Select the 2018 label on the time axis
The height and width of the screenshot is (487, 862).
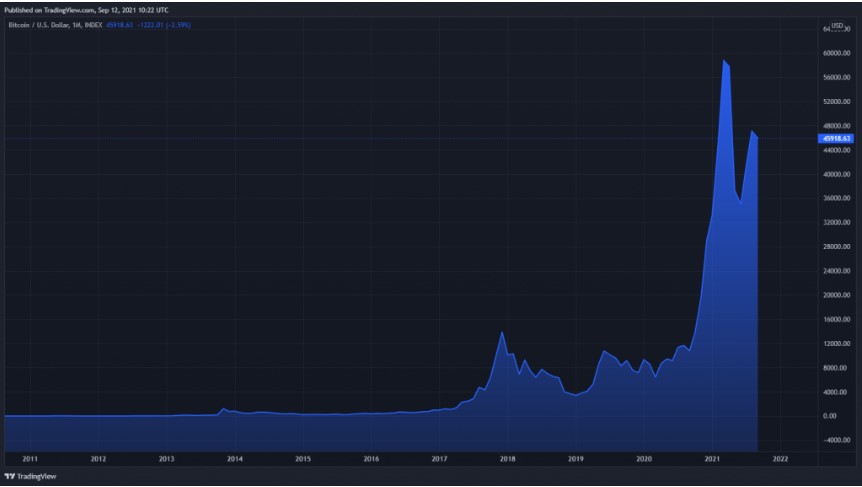point(507,458)
